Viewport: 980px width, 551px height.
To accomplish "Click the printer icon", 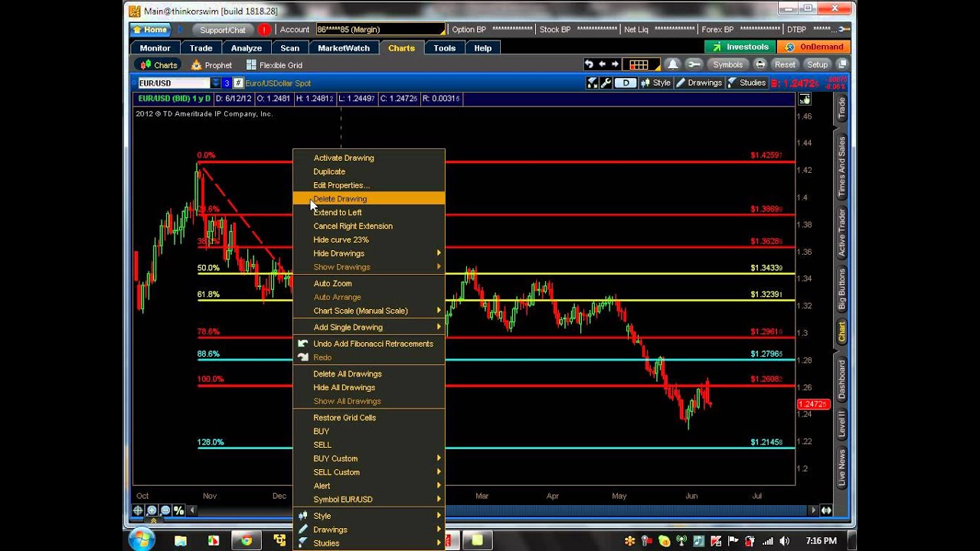I will (x=759, y=65).
